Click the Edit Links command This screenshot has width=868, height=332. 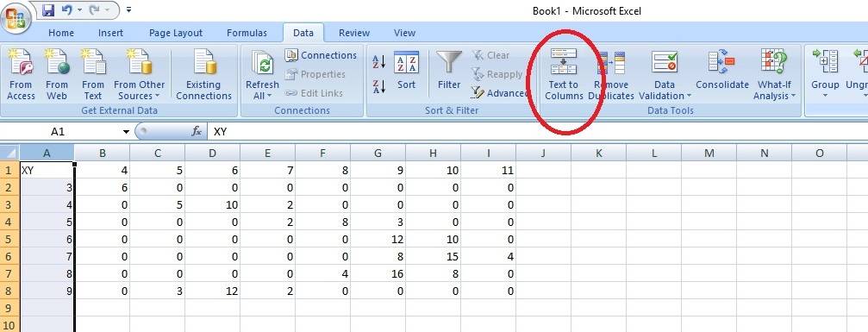pyautogui.click(x=315, y=93)
